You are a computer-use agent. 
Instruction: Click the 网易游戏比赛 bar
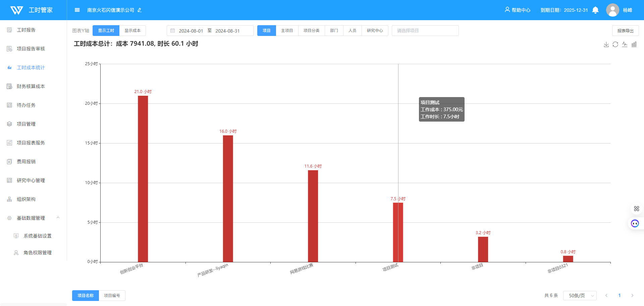pos(313,216)
